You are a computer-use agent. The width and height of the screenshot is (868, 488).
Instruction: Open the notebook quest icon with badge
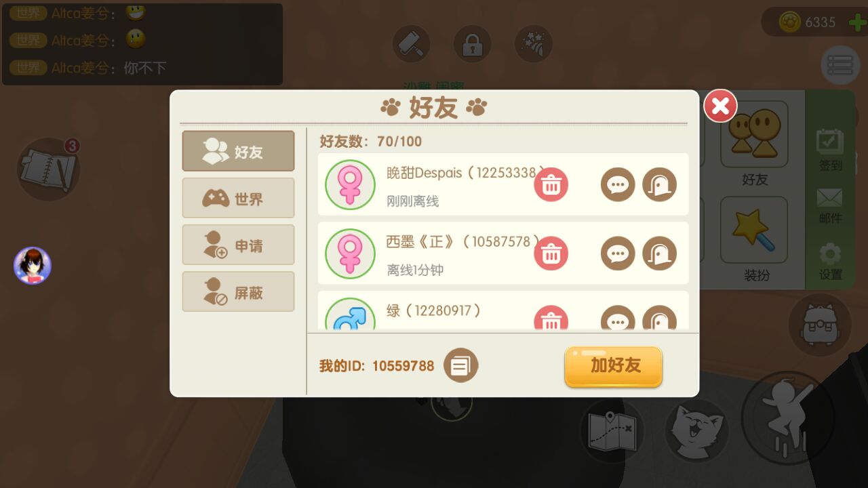(49, 169)
